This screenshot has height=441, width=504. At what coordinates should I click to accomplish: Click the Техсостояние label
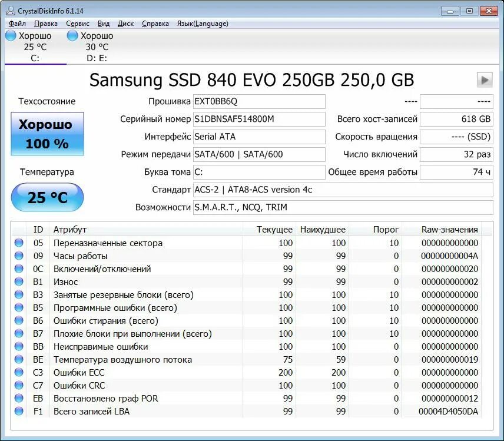click(x=47, y=101)
